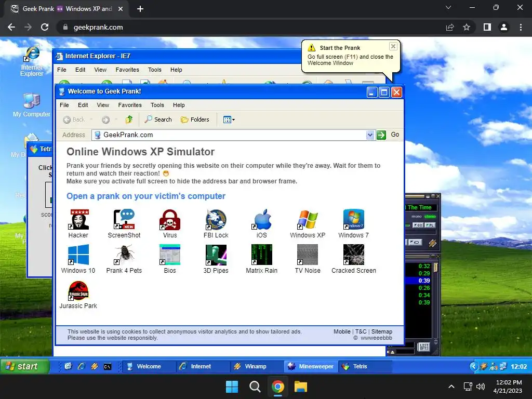The image size is (532, 399).
Task: Switch to Winamp taskbar button
Action: (256, 366)
